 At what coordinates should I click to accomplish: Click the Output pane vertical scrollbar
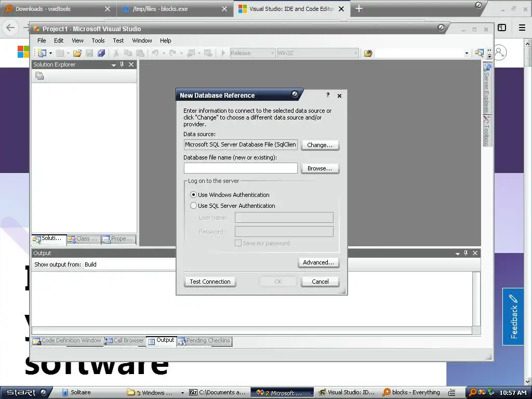476,299
